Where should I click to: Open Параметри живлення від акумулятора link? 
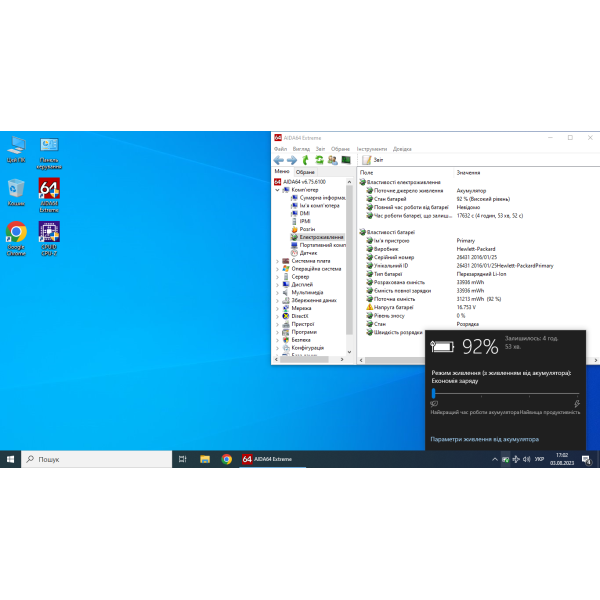484,439
